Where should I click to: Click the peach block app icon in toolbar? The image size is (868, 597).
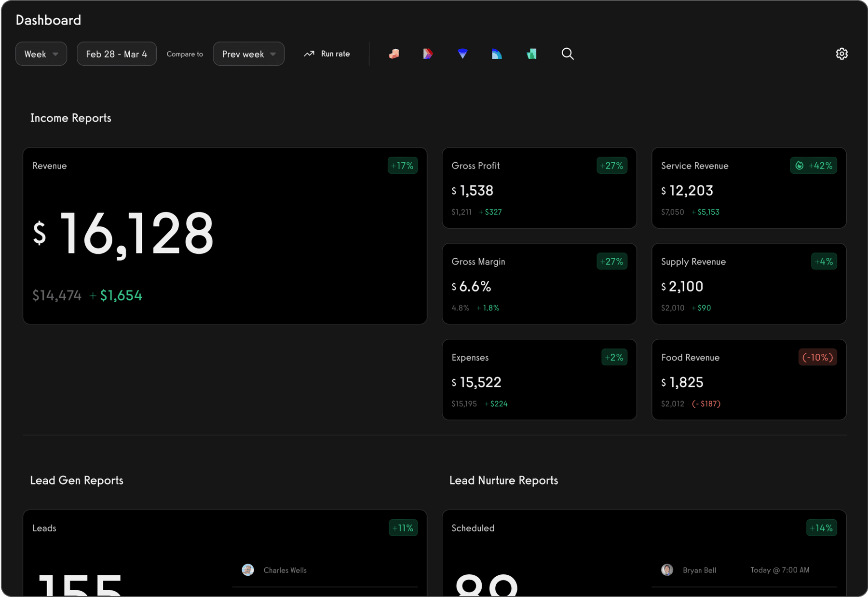click(x=393, y=54)
